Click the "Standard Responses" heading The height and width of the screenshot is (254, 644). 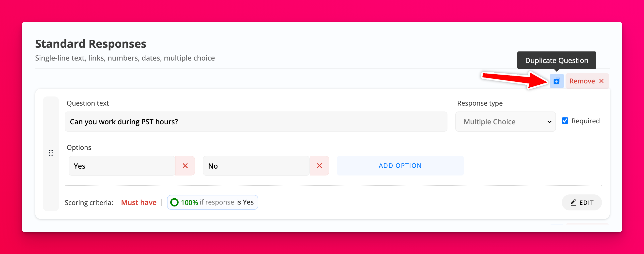coord(91,44)
